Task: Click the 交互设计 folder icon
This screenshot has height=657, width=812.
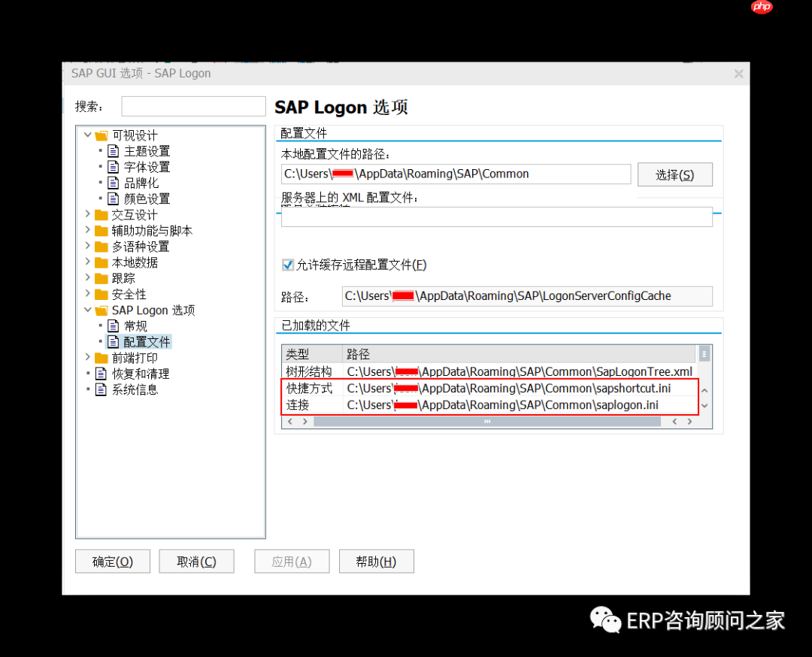Action: [101, 215]
